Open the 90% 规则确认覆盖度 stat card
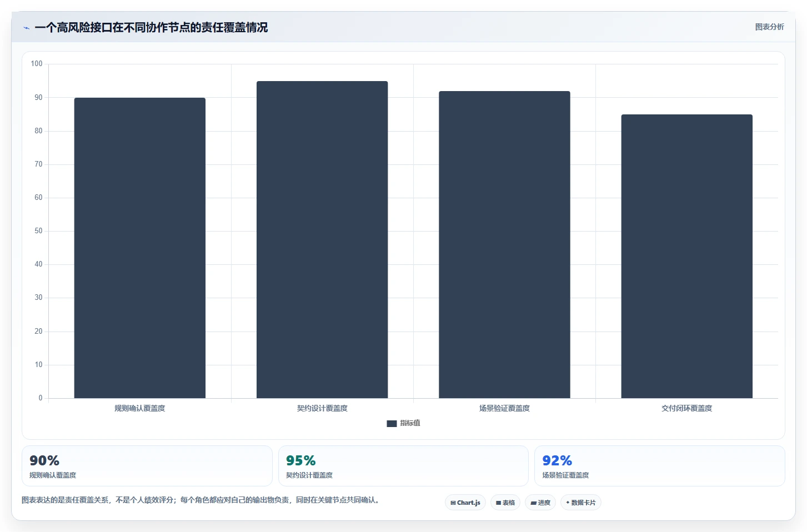The width and height of the screenshot is (807, 532). coord(147,466)
